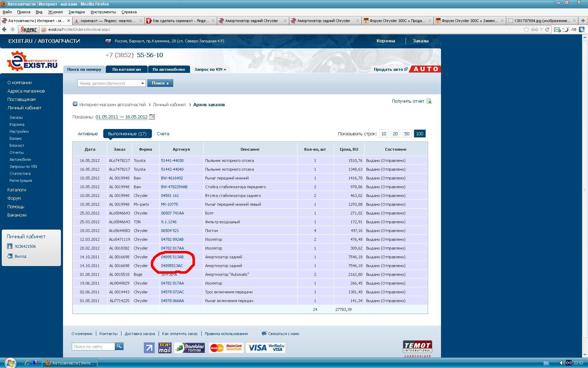Screen dimensions: 588x368
Task: Open the TEMOT International shareholder logo
Action: 417,349
